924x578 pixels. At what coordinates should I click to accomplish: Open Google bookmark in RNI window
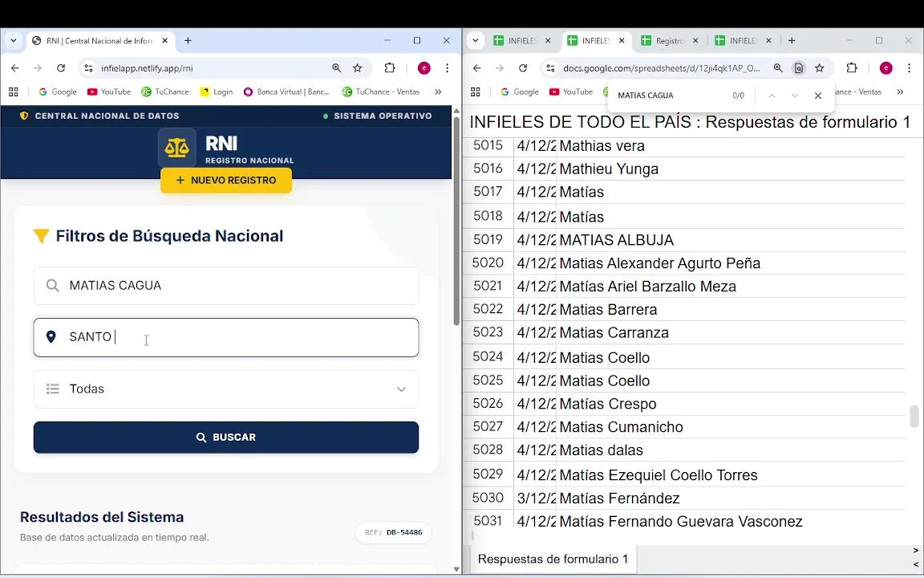[58, 92]
